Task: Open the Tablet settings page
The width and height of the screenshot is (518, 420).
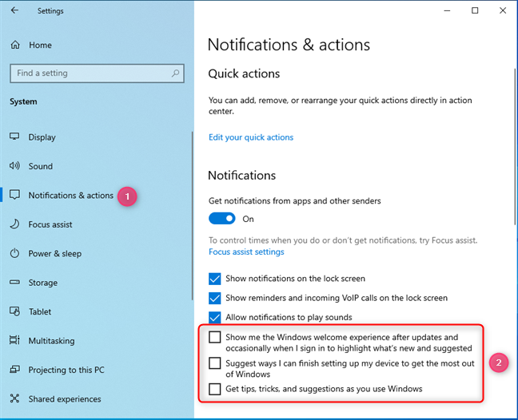Action: tap(40, 311)
